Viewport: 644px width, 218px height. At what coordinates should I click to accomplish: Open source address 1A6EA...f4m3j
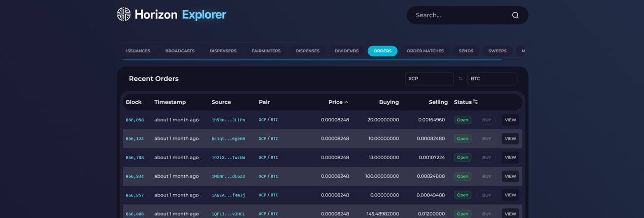[x=228, y=195]
